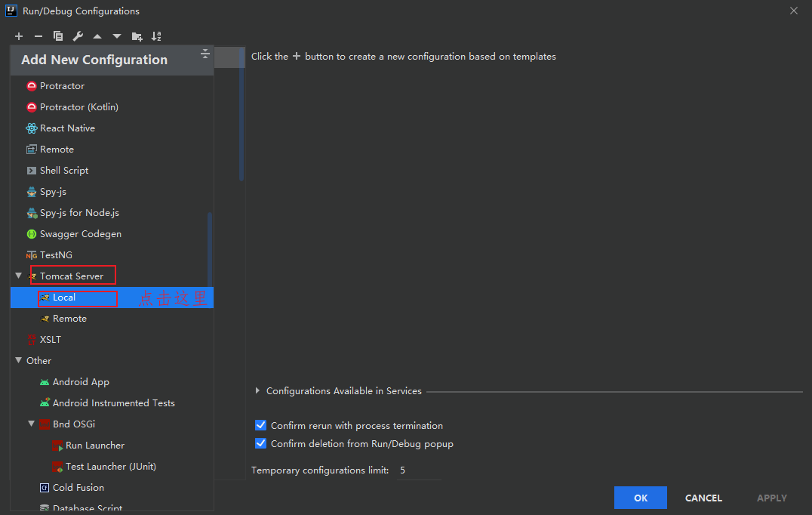Click the OK button
Image resolution: width=812 pixels, height=515 pixels.
pos(641,498)
